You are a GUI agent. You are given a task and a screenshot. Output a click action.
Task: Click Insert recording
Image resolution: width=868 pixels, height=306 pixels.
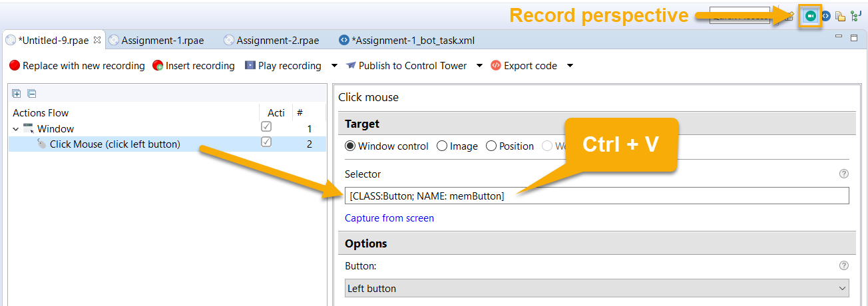194,66
